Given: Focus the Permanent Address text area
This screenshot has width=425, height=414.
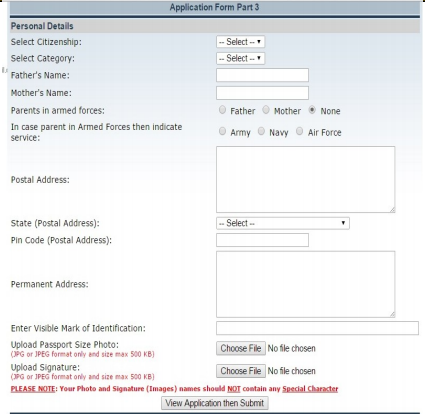Looking at the screenshot, I should [306, 284].
